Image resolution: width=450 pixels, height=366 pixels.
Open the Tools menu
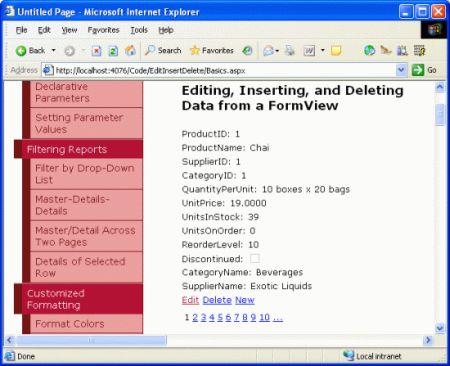click(x=139, y=30)
